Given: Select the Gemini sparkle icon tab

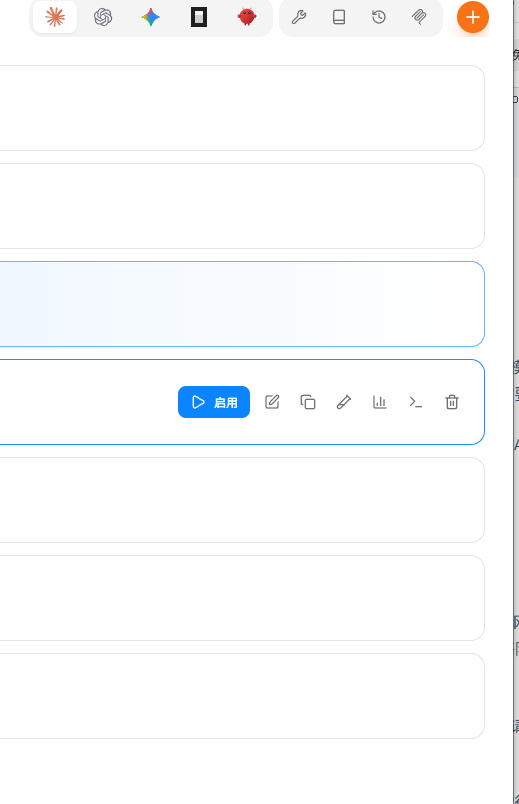Looking at the screenshot, I should (151, 17).
